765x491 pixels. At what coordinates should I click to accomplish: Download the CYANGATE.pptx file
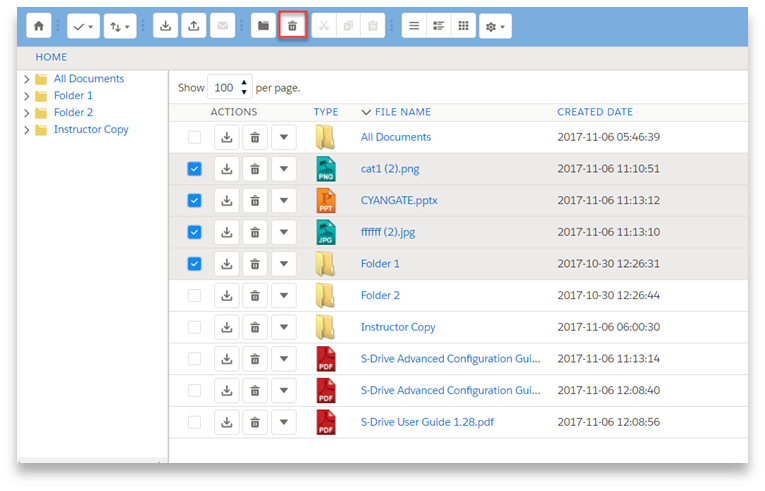(227, 201)
